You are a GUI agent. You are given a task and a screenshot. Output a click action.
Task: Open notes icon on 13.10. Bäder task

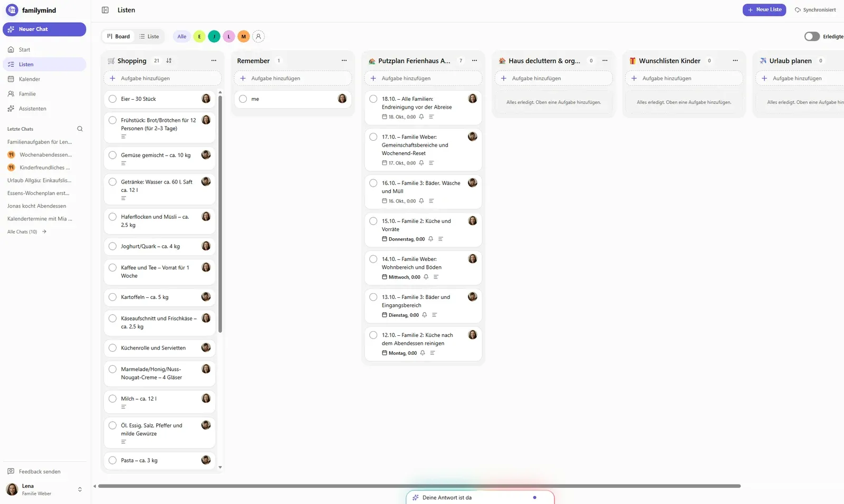point(435,315)
